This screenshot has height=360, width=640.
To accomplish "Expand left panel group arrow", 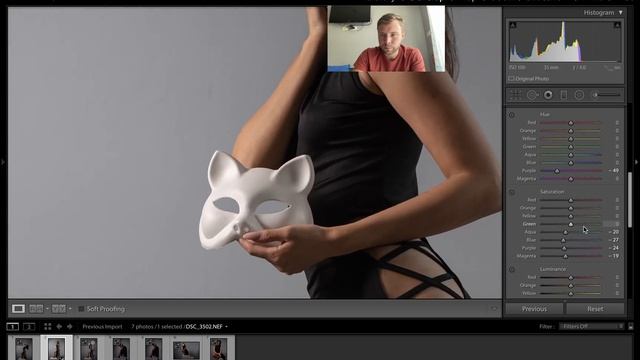I will click(x=3, y=162).
